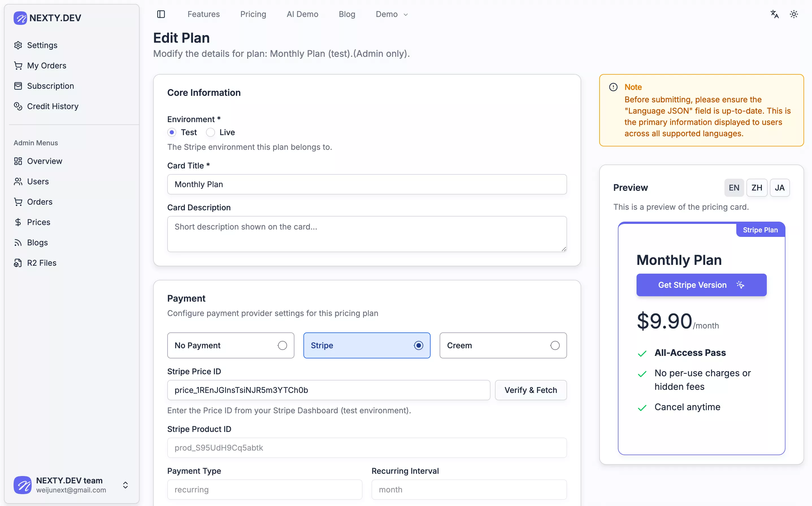Select the Live environment radio
812x506 pixels.
pos(210,133)
